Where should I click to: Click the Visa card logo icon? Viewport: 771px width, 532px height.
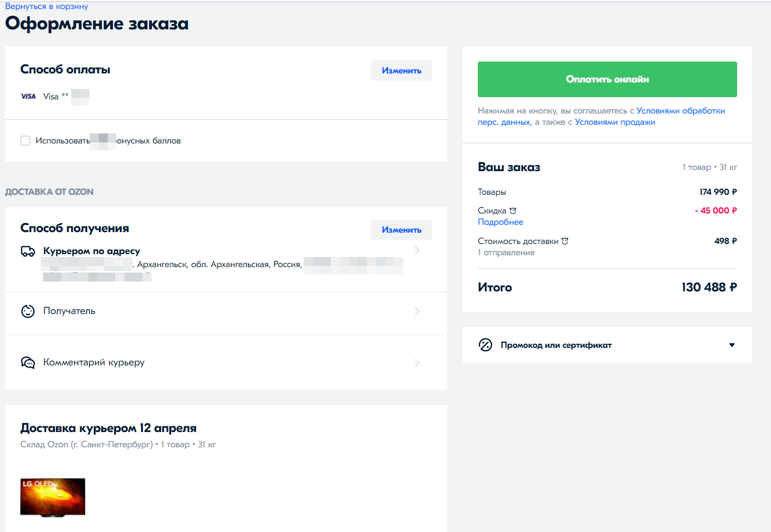(x=28, y=97)
